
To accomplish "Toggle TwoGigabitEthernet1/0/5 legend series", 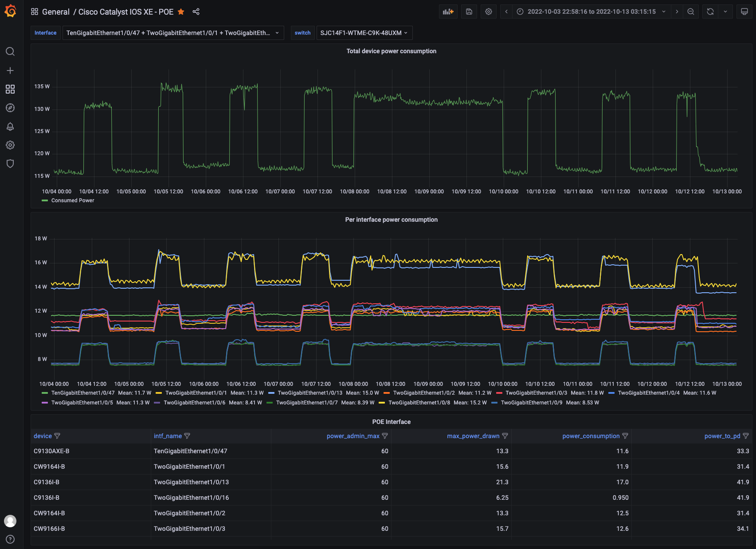I will [x=82, y=403].
